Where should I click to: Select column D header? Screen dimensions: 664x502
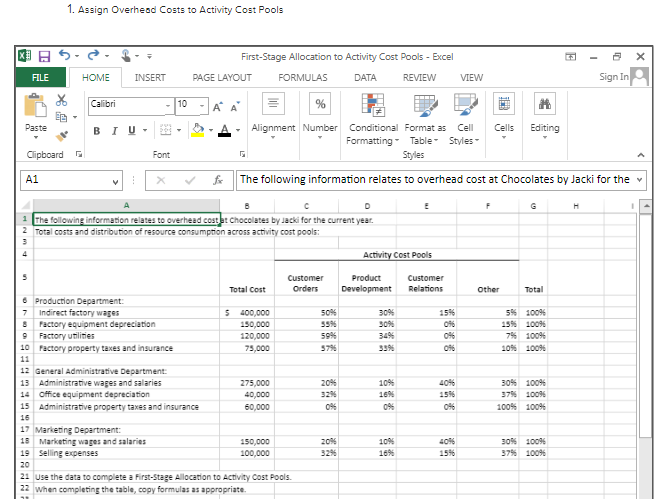pyautogui.click(x=367, y=206)
